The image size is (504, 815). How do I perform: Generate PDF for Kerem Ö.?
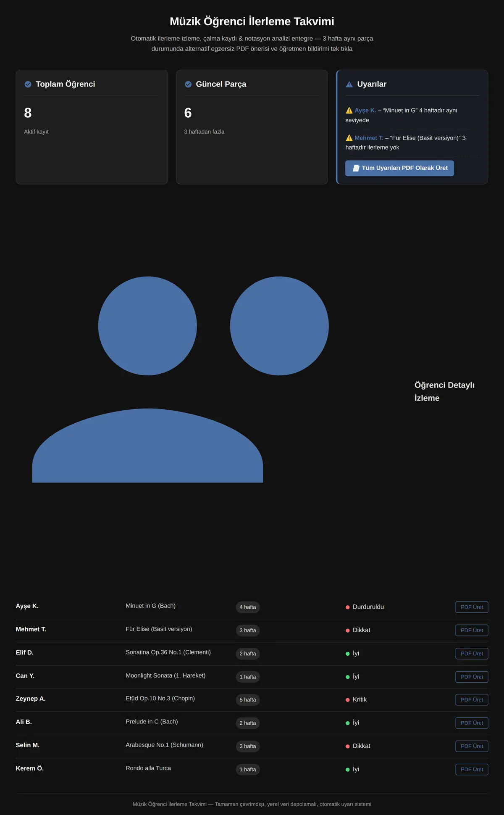pyautogui.click(x=472, y=770)
